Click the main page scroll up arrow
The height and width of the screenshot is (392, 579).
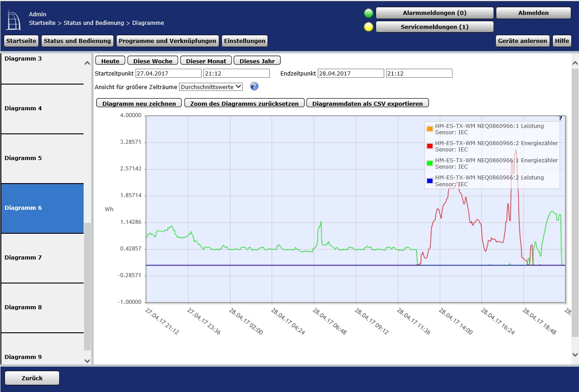click(575, 63)
